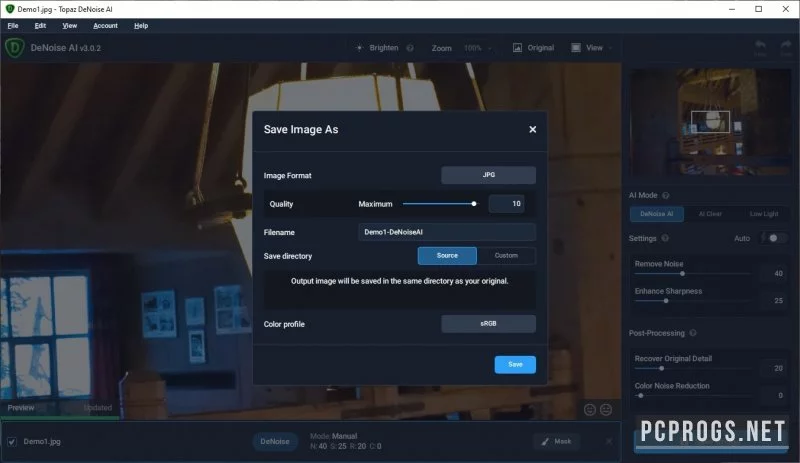The height and width of the screenshot is (463, 800).
Task: Click the Post-Processing help icon
Action: (x=692, y=333)
